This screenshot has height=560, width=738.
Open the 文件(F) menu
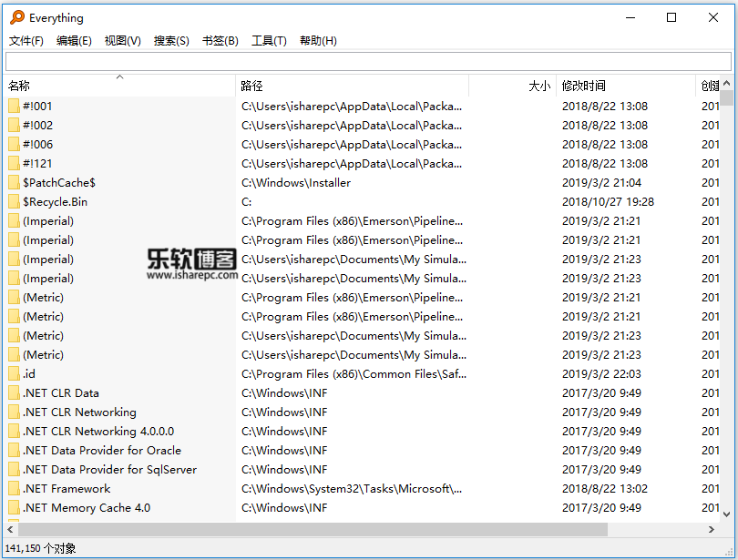pyautogui.click(x=26, y=41)
